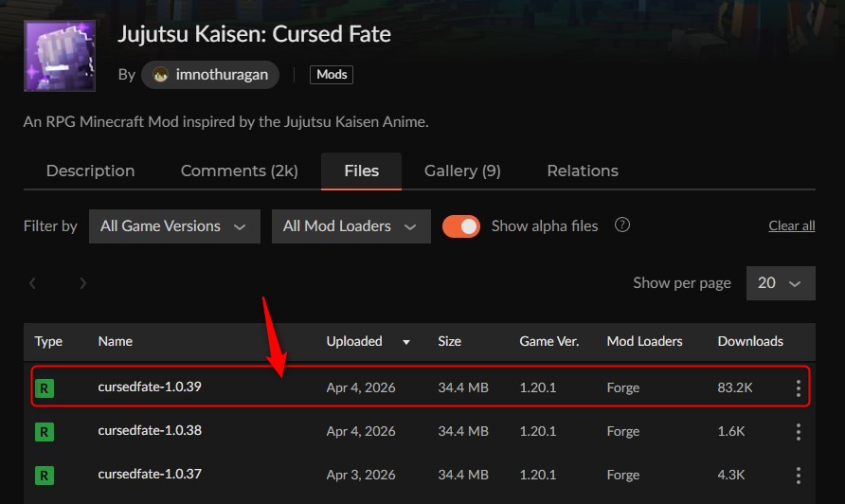Screen dimensions: 845x504
Task: Switch to the Description tab
Action: 91,171
